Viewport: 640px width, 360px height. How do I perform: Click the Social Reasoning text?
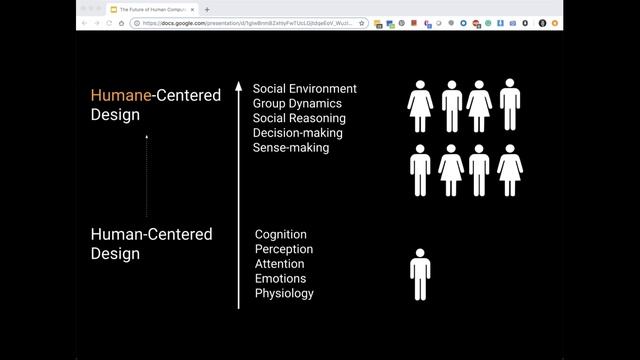tap(299, 118)
